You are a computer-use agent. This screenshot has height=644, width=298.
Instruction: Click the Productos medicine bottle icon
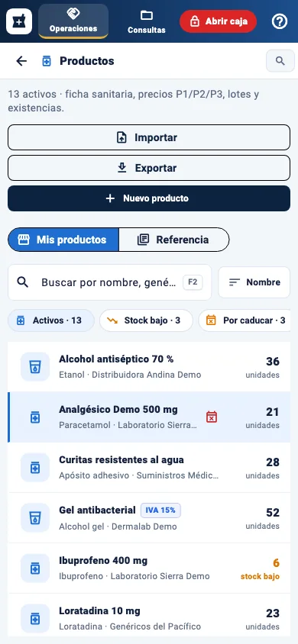click(x=47, y=61)
